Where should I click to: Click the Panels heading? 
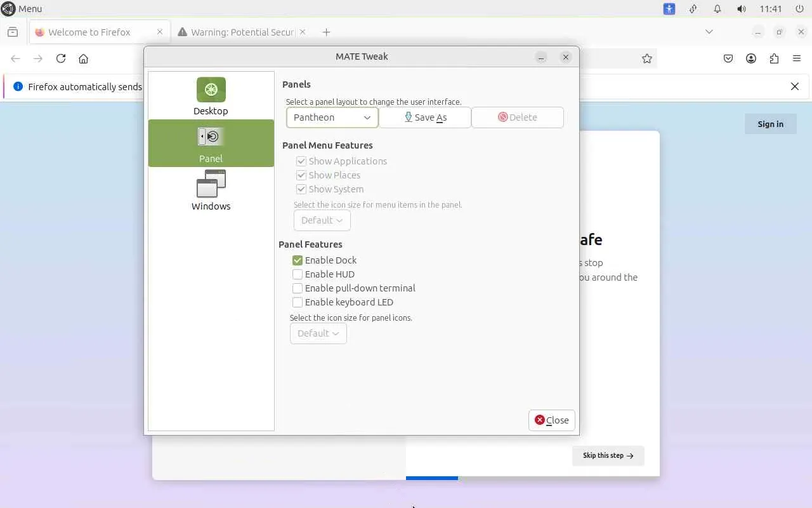(296, 84)
